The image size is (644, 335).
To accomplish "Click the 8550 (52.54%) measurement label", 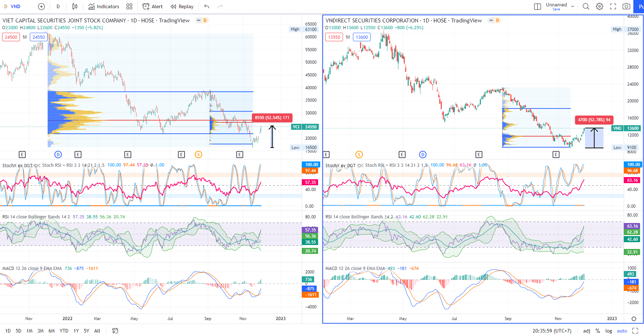I will point(272,117).
